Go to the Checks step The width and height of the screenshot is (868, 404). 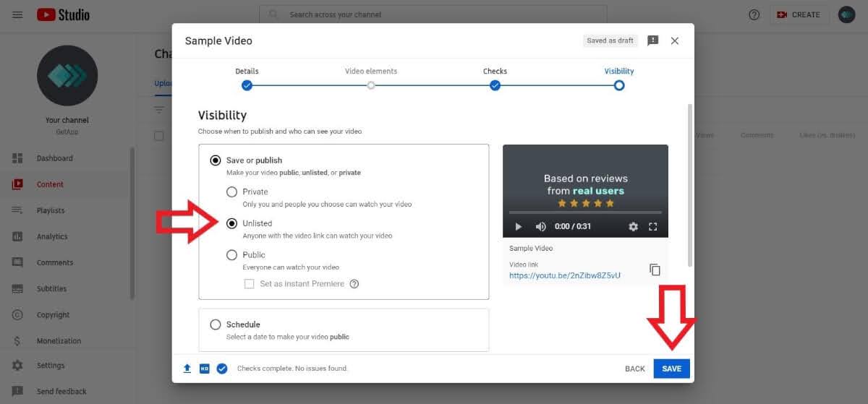495,85
